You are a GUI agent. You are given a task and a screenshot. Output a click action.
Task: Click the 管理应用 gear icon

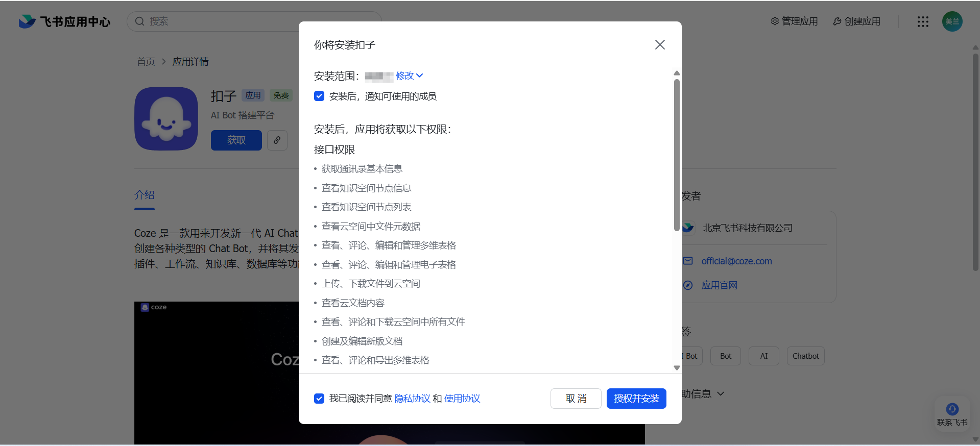tap(775, 21)
